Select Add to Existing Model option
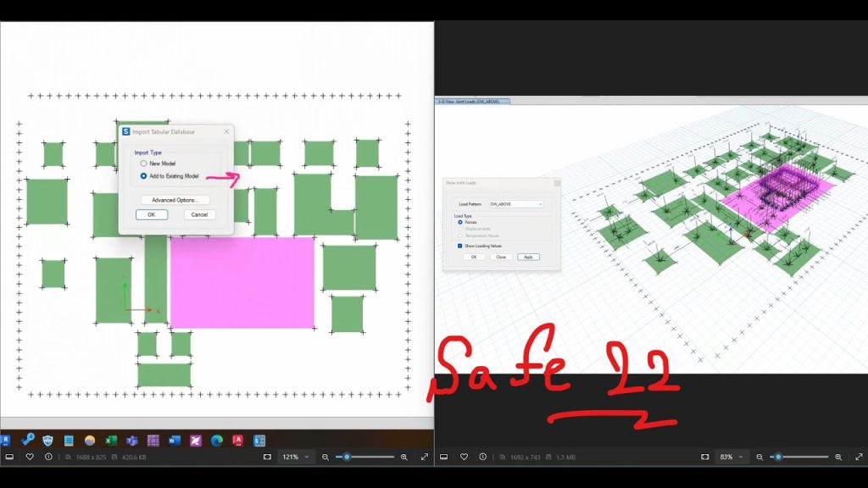The image size is (868, 488). [143, 176]
